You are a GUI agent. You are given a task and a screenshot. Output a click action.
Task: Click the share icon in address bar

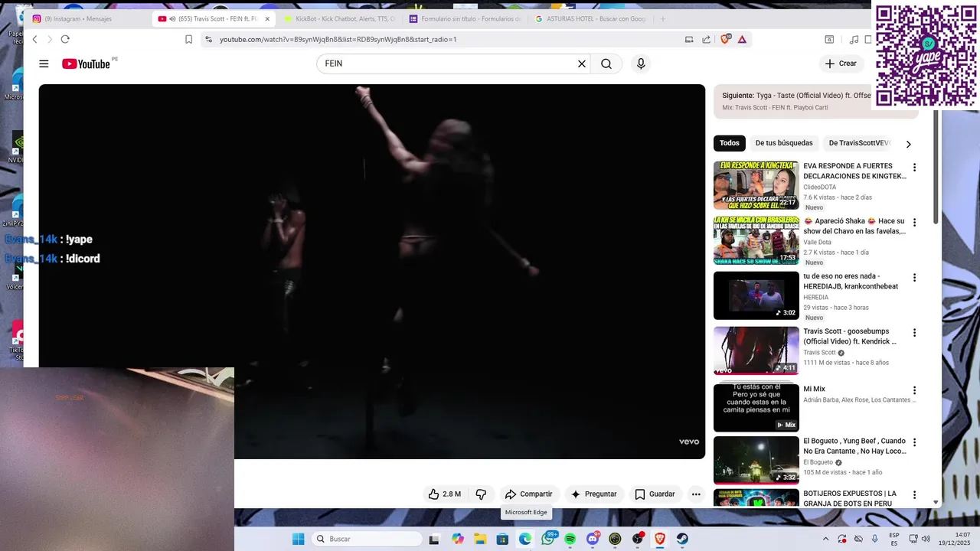[x=706, y=39]
